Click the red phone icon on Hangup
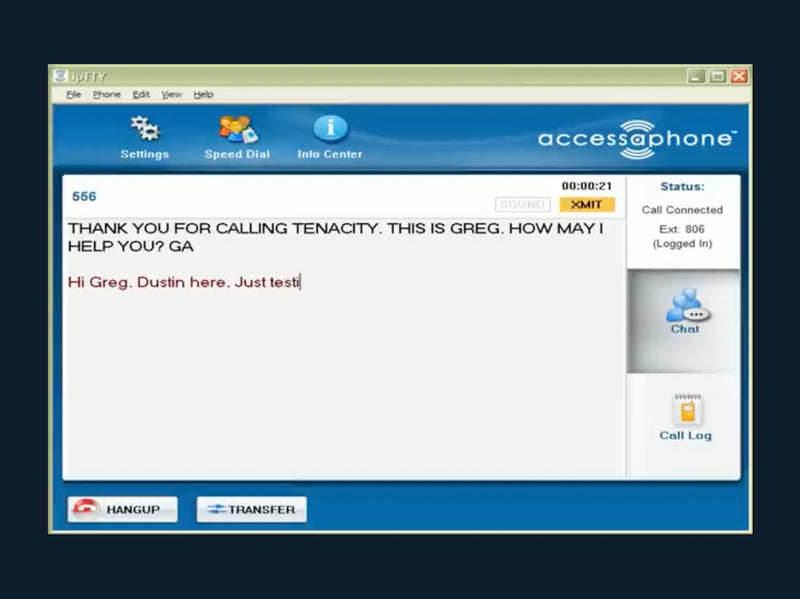Image resolution: width=800 pixels, height=599 pixels. (85, 508)
